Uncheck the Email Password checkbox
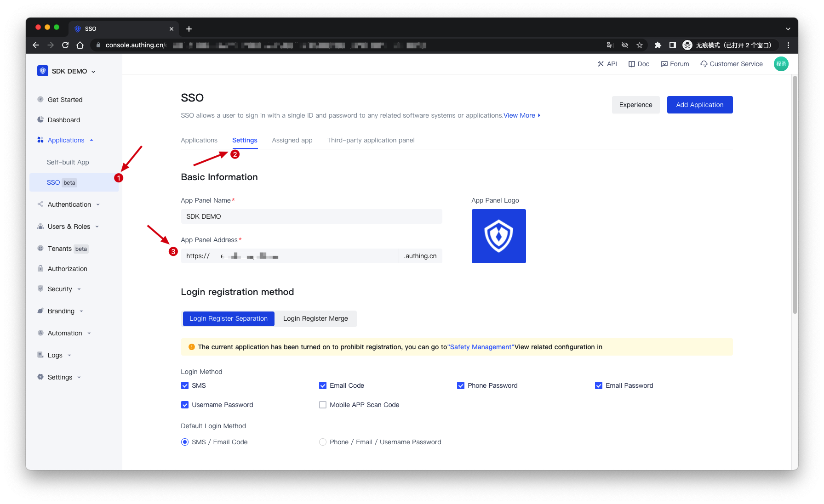The image size is (824, 504). pyautogui.click(x=599, y=385)
